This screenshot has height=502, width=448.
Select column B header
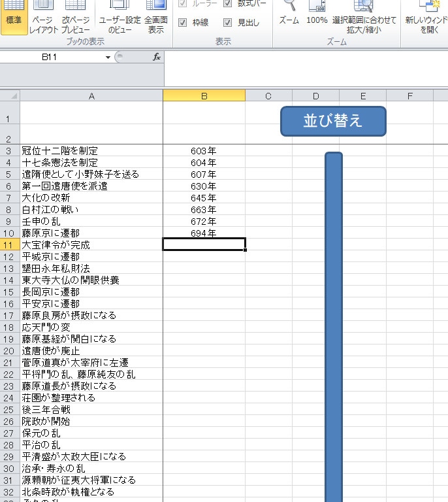204,95
